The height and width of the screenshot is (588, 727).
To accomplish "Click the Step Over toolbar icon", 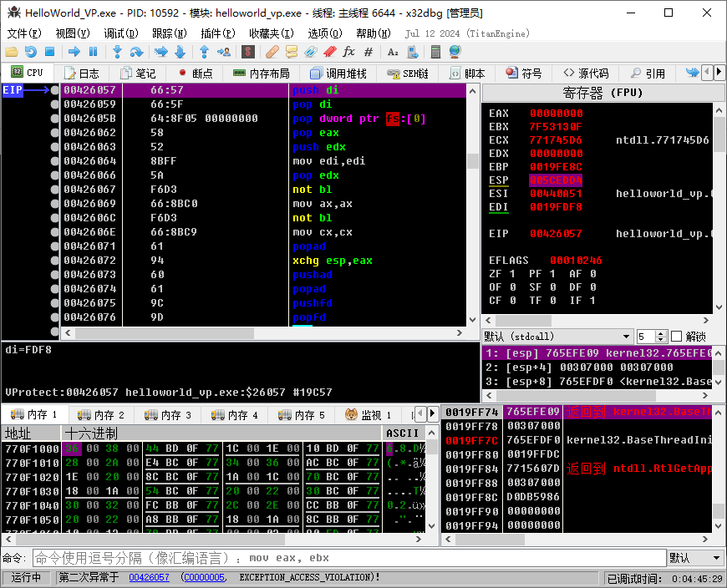I will [136, 52].
